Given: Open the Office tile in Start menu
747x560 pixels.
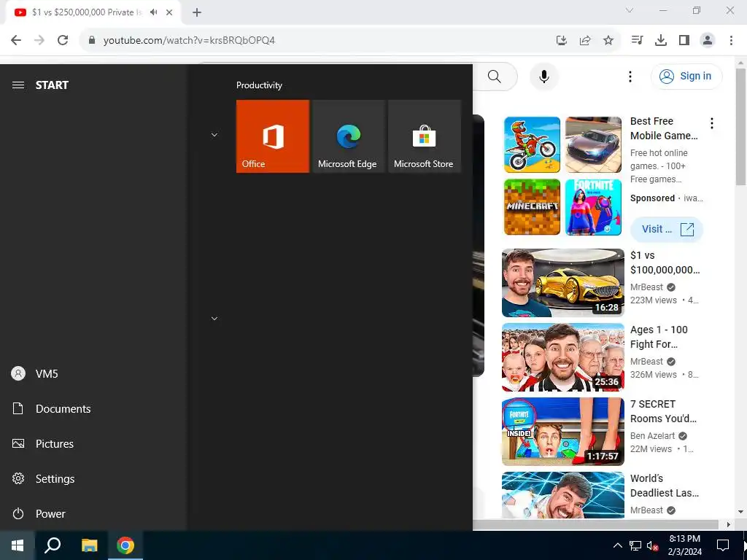Looking at the screenshot, I should [273, 136].
